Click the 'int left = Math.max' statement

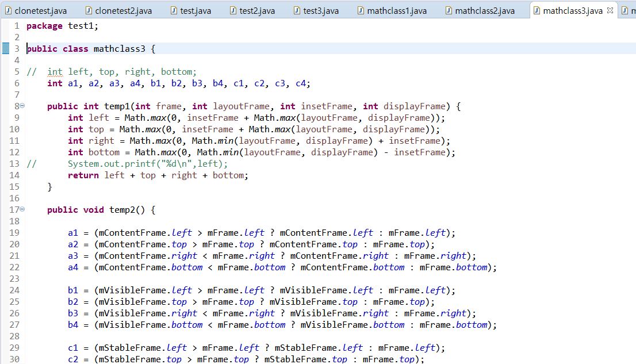pos(256,118)
